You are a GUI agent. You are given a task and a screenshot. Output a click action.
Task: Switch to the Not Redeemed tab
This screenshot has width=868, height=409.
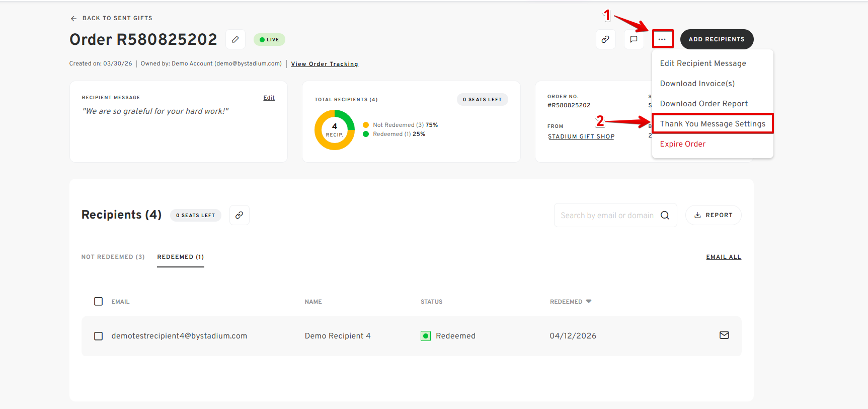(x=113, y=257)
